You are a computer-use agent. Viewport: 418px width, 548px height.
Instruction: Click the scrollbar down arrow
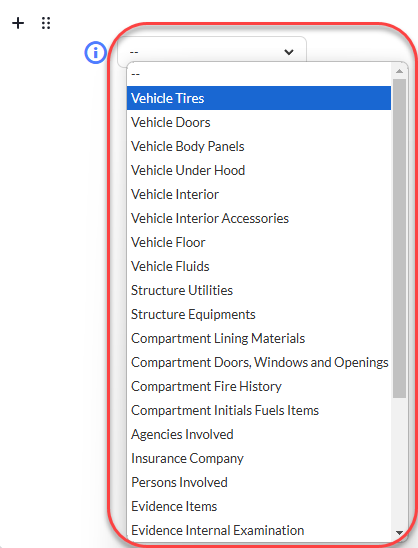[x=399, y=533]
